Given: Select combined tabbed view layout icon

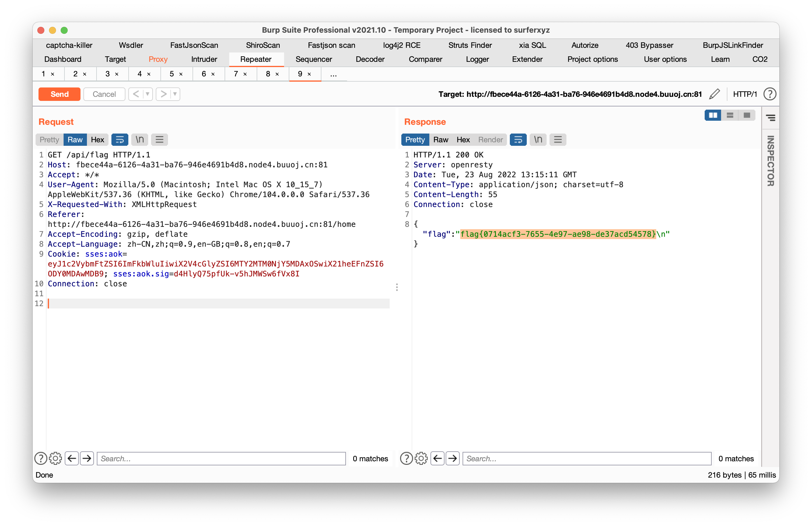Looking at the screenshot, I should tap(746, 115).
